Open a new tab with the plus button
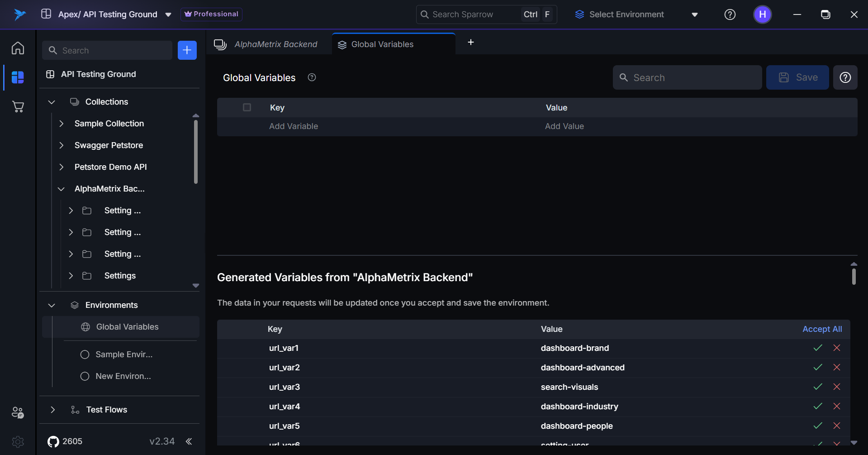Image resolution: width=868 pixels, height=455 pixels. point(470,42)
